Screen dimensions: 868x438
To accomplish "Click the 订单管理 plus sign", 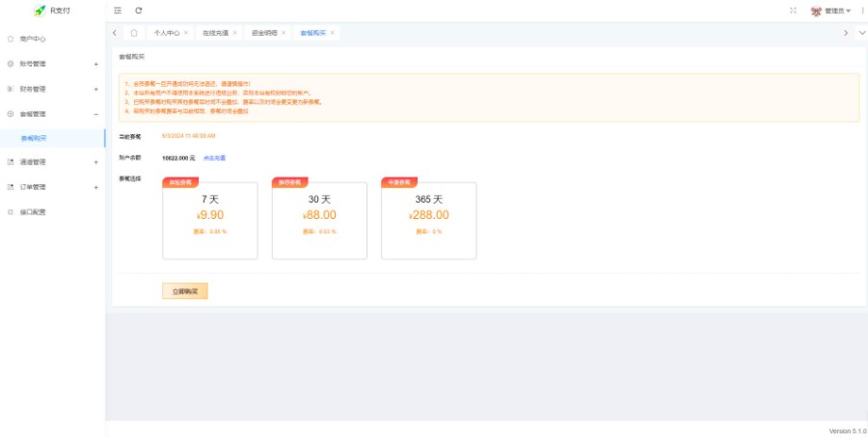I will coord(95,187).
